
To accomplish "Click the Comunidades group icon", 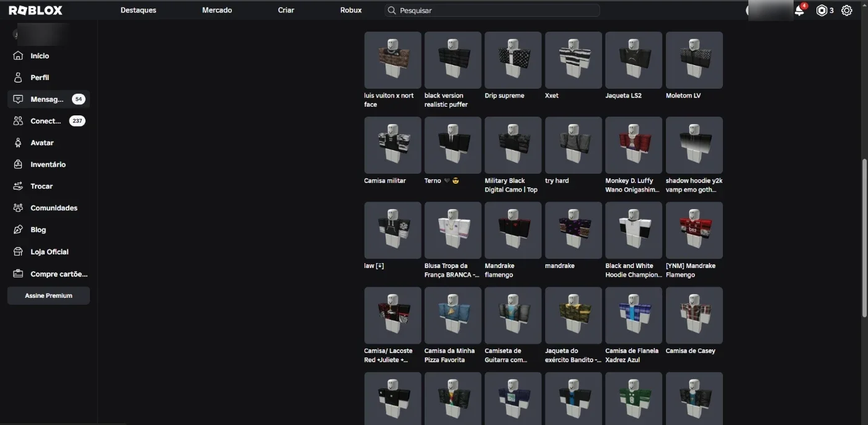I will tap(18, 208).
